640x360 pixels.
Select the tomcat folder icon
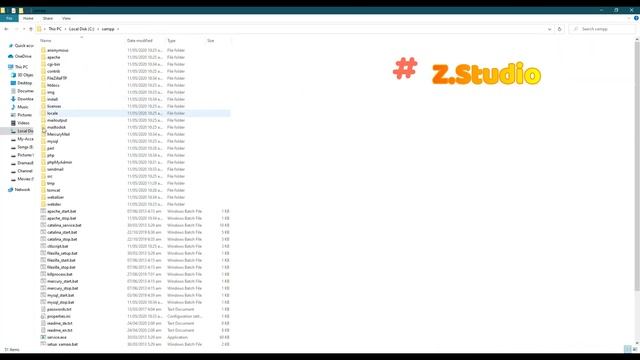pos(43,190)
